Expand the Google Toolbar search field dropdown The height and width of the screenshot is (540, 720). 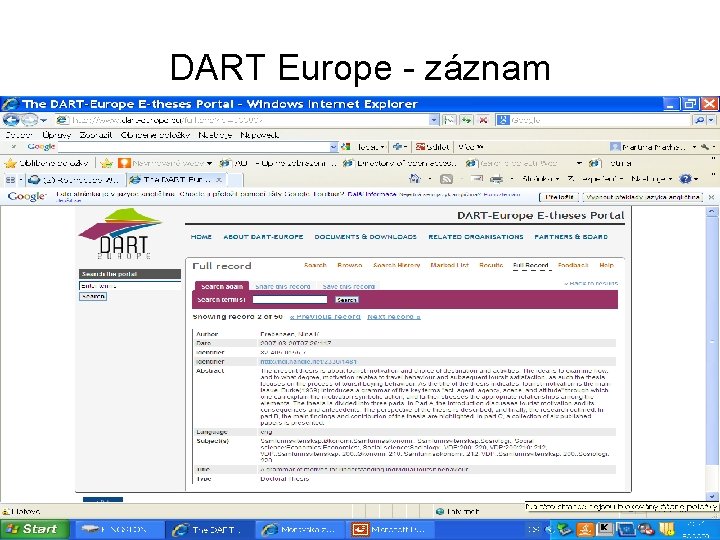334,147
